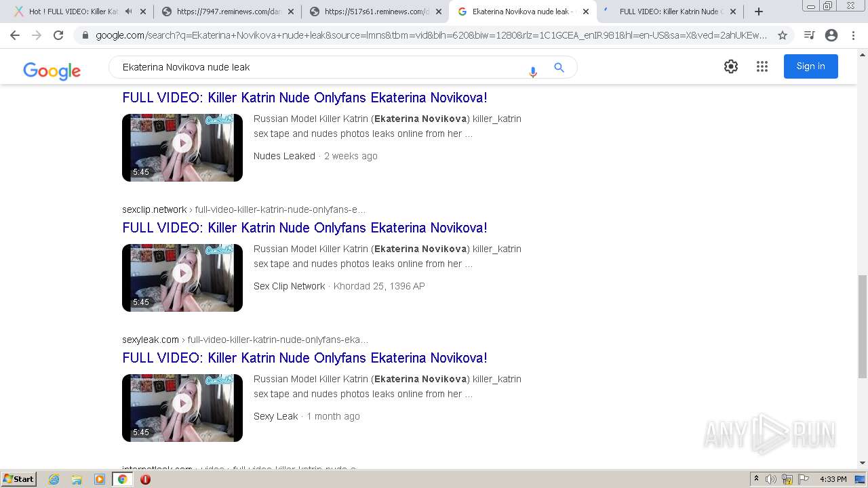Open the media controls icon in the toolbar

pyautogui.click(x=809, y=35)
